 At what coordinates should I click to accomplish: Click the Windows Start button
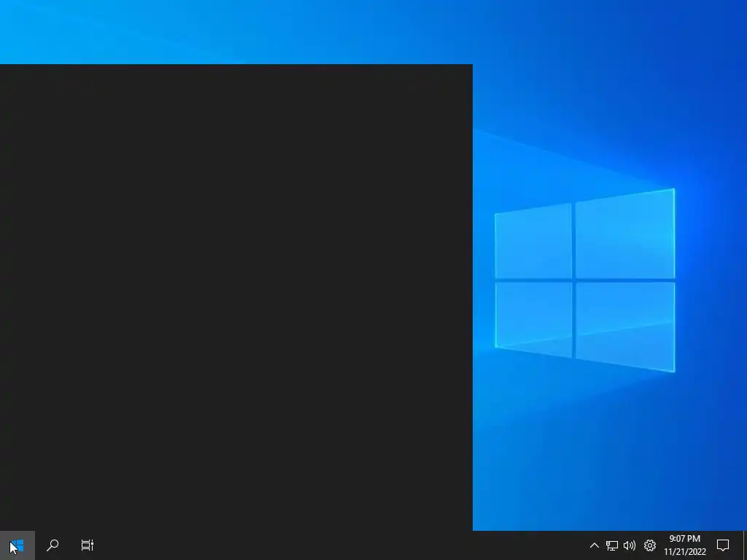coord(18,545)
